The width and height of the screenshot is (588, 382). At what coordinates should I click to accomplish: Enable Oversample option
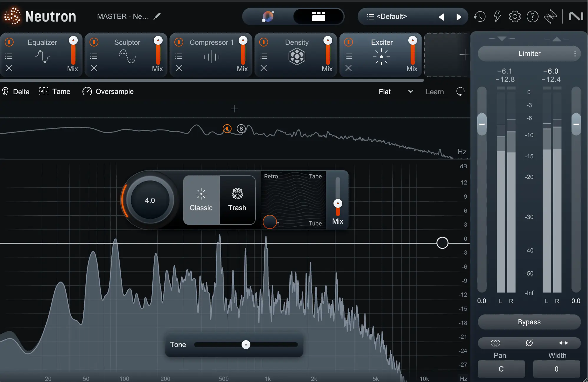[x=108, y=92]
